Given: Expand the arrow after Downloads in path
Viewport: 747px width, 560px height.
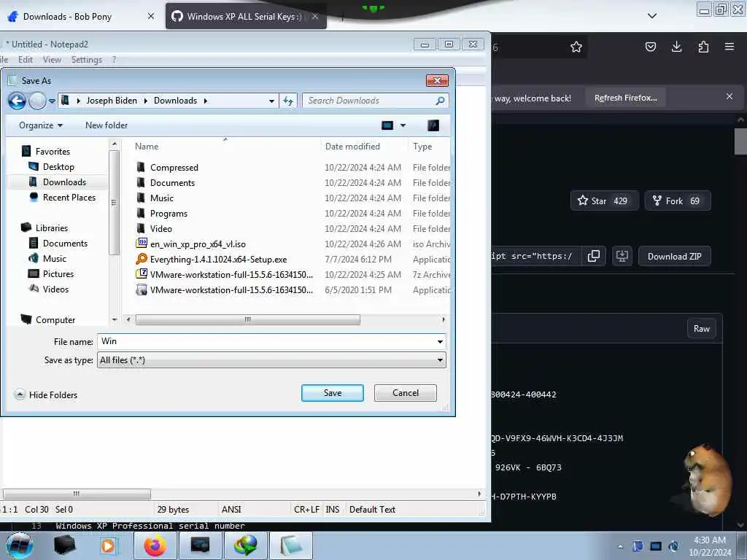Looking at the screenshot, I should (205, 101).
